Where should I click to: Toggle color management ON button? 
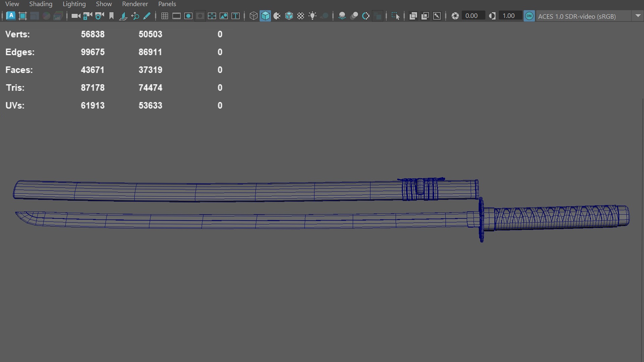529,16
